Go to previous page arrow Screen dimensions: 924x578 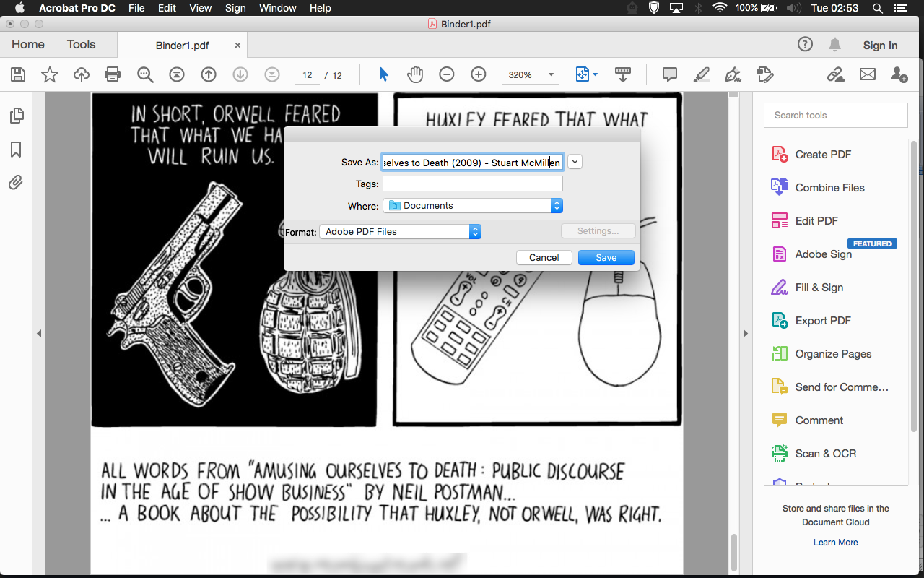pyautogui.click(x=209, y=74)
